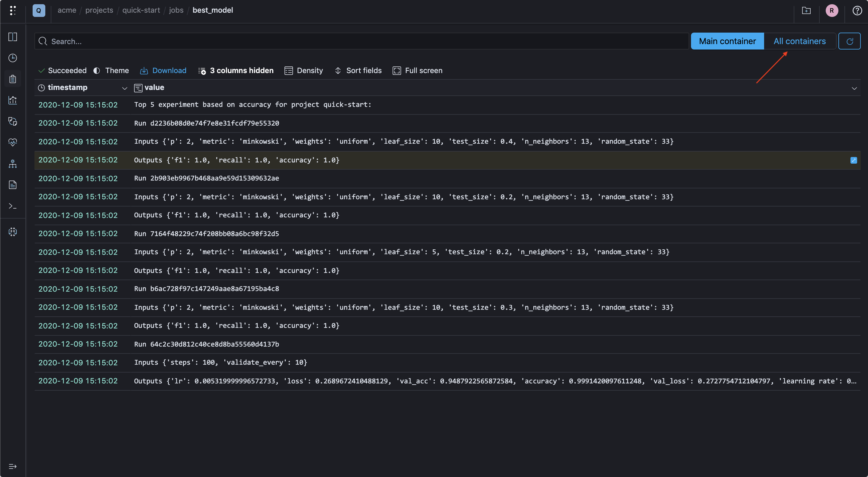
Task: Click the best_model breadcrumb
Action: (213, 10)
